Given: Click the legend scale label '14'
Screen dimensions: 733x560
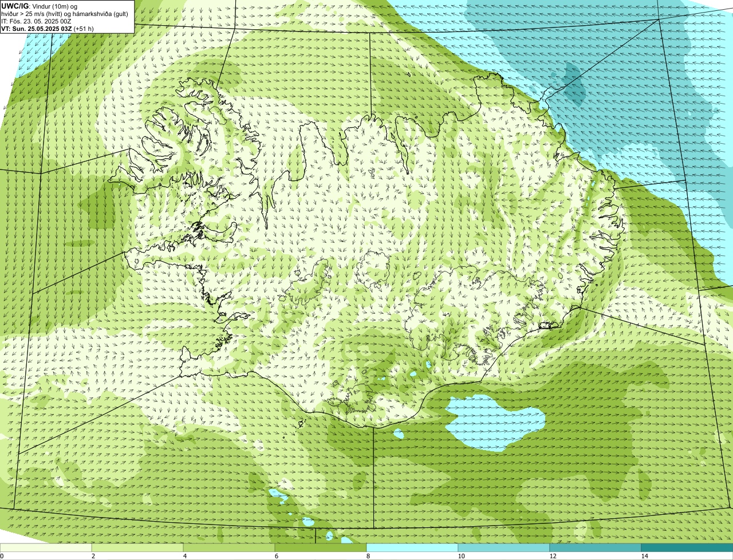Looking at the screenshot, I should pyautogui.click(x=644, y=556).
